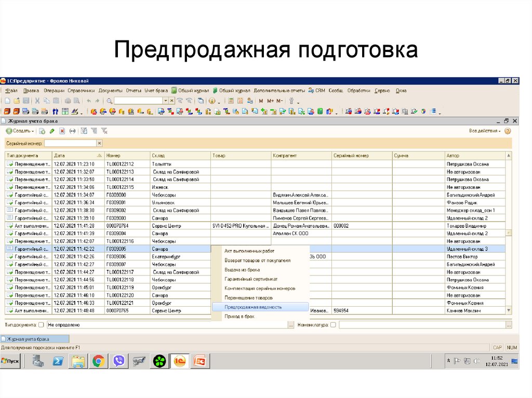Enable the Номенклатура filter checkbox
This screenshot has height=398, width=532.
pyautogui.click(x=333, y=325)
